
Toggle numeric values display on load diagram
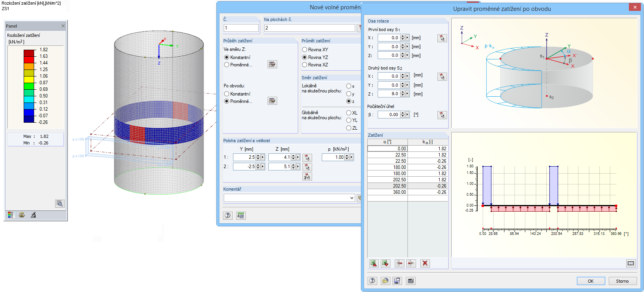631,263
